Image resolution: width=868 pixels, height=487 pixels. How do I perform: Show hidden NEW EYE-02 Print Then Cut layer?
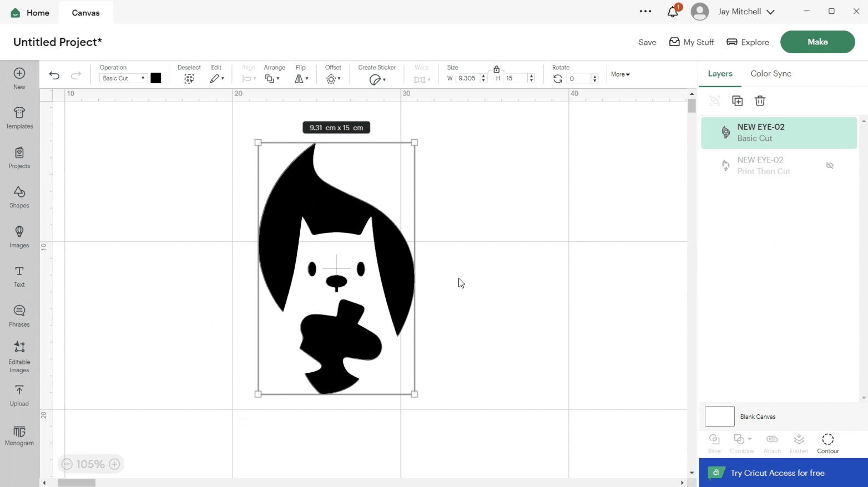point(830,165)
